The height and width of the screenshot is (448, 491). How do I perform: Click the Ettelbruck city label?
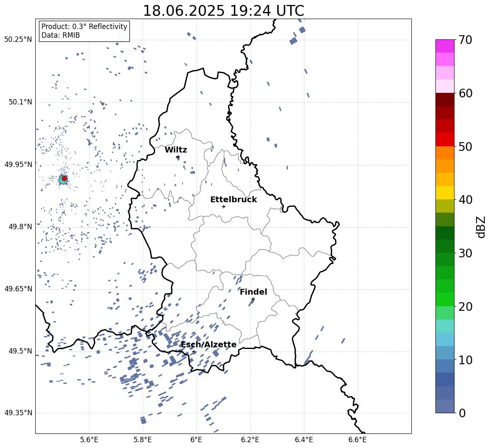233,200
